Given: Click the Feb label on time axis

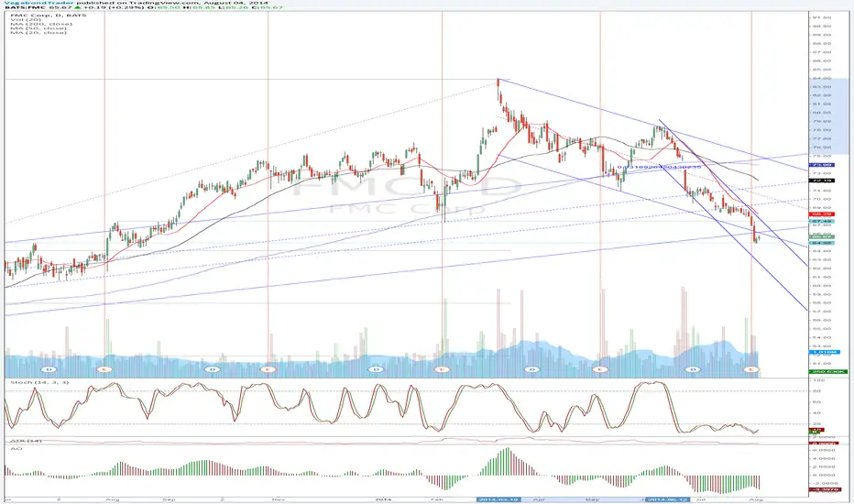Looking at the screenshot, I should click(436, 499).
